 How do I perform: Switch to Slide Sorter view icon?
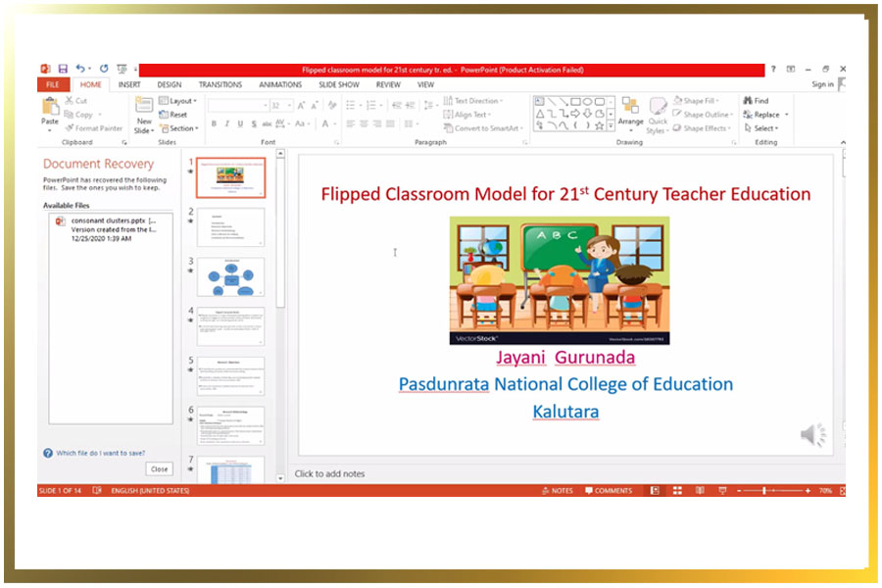click(677, 491)
